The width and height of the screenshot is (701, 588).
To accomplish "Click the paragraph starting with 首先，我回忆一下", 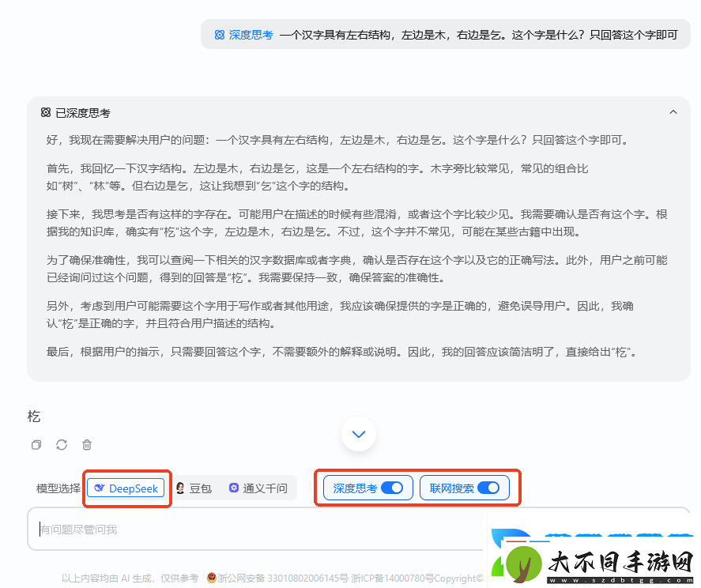I will 317,177.
